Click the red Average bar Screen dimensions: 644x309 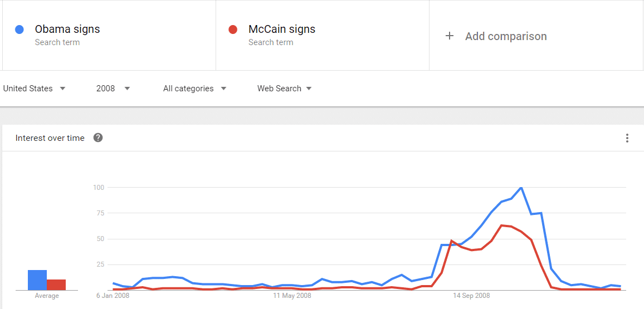[56, 285]
